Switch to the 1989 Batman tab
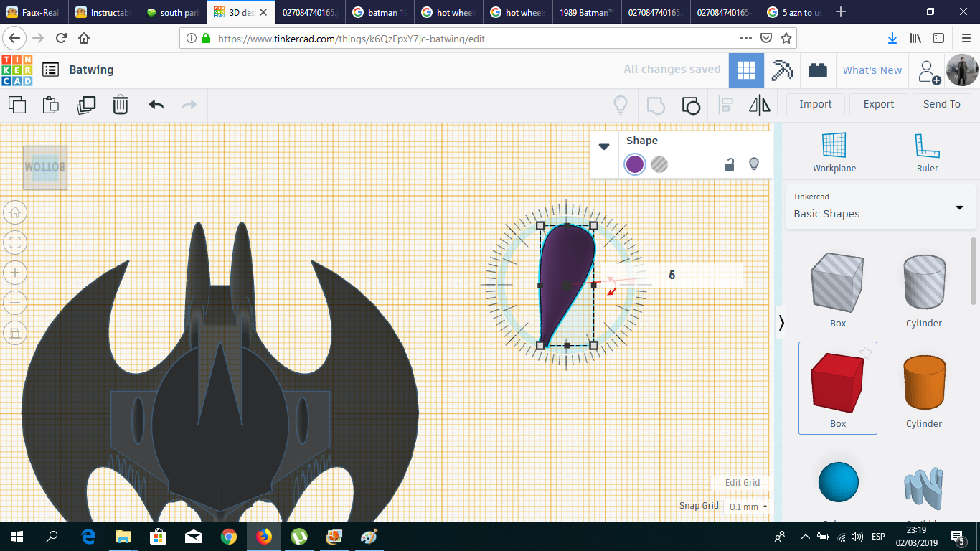This screenshot has width=980, height=551. click(x=587, y=12)
